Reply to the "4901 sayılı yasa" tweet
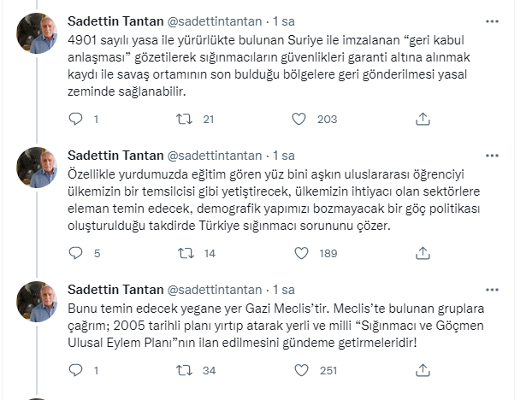 tap(75, 120)
